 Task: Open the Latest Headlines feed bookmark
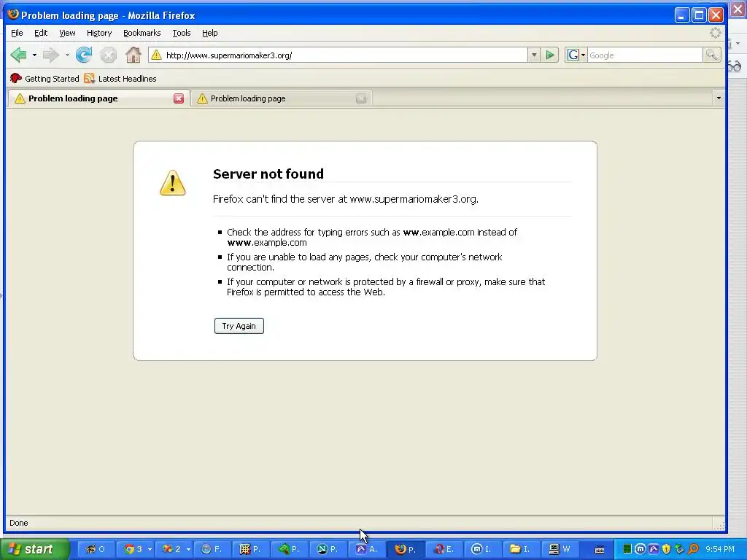(120, 79)
